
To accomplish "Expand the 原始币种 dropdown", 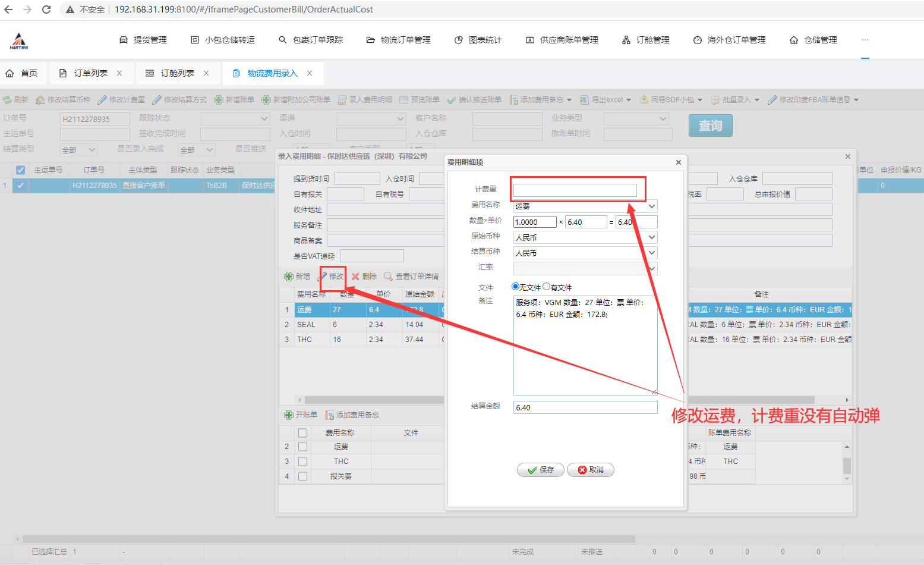I will pyautogui.click(x=652, y=237).
